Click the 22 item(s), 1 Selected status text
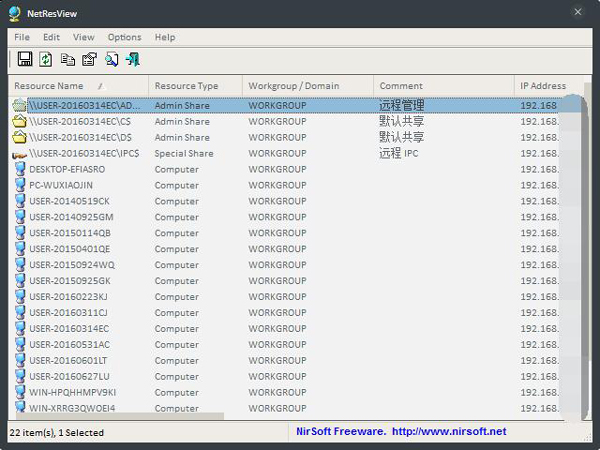 (57, 433)
